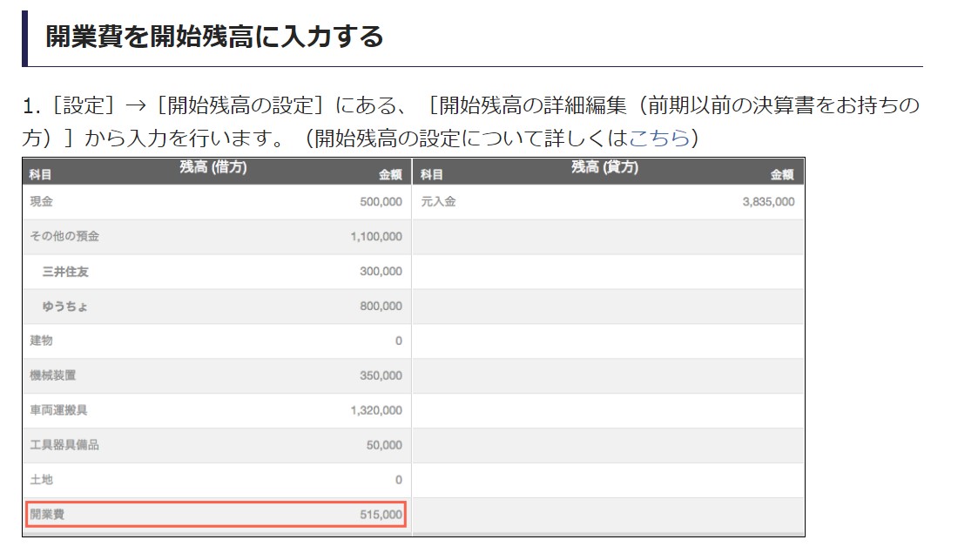
Task: Edit the 1,320,000 amount for 車両運搬具
Action: click(x=376, y=410)
